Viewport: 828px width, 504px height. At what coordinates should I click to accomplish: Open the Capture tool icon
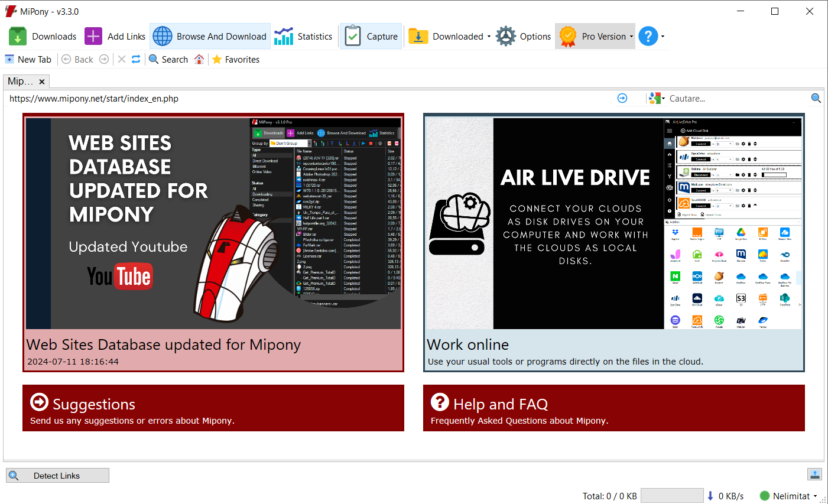[x=353, y=36]
